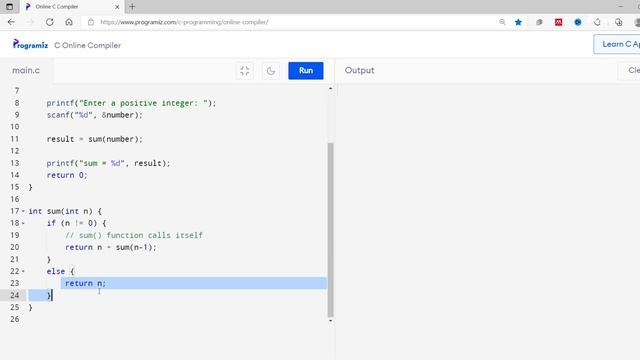The height and width of the screenshot is (360, 640).
Task: Reload the page
Action: point(49,22)
